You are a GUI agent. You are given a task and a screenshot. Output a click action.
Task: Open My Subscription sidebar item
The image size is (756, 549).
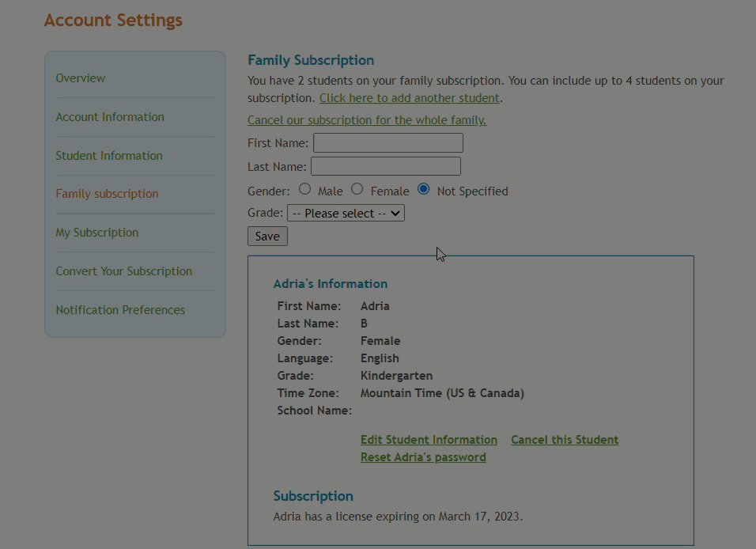[96, 233]
